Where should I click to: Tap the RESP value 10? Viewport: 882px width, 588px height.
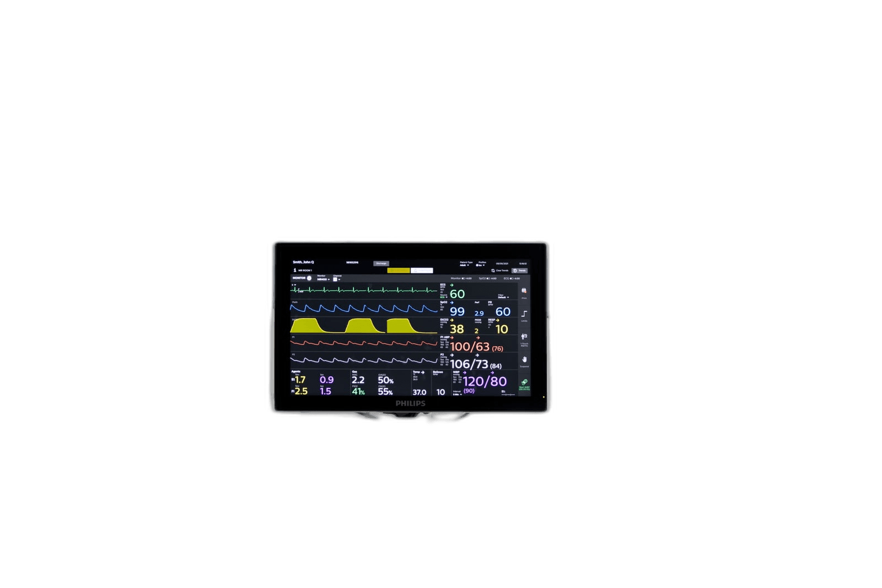point(502,329)
